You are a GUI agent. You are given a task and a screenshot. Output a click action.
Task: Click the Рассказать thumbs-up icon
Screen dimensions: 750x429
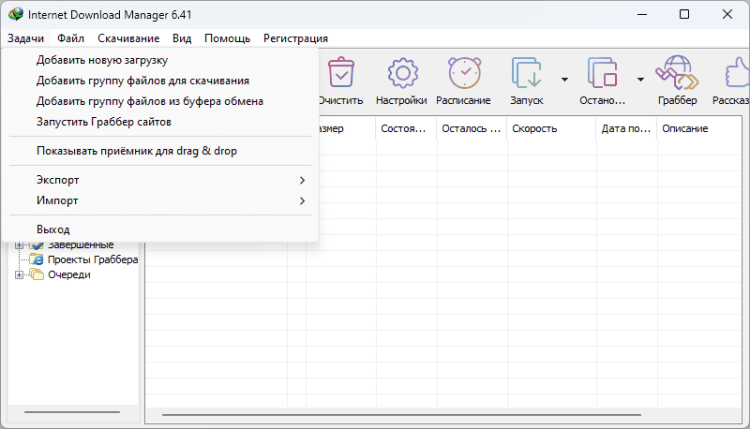pyautogui.click(x=737, y=73)
